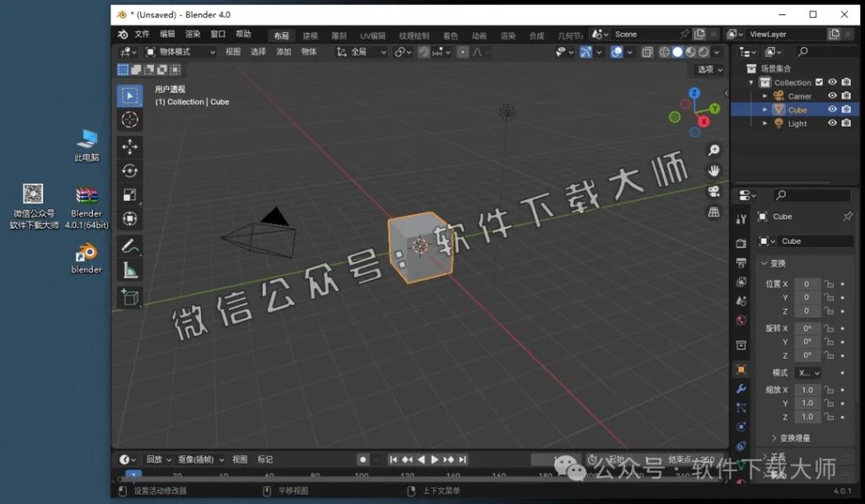Hide the Cube using its eye toggle

(831, 109)
